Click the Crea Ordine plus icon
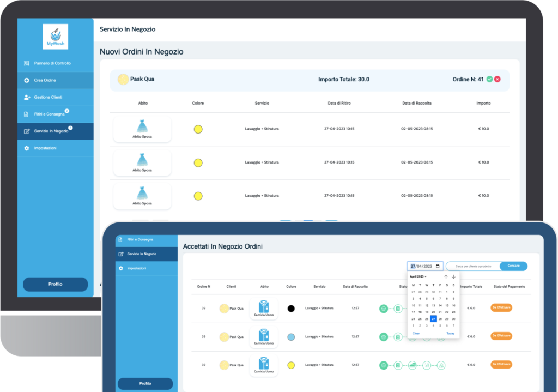 coord(27,81)
